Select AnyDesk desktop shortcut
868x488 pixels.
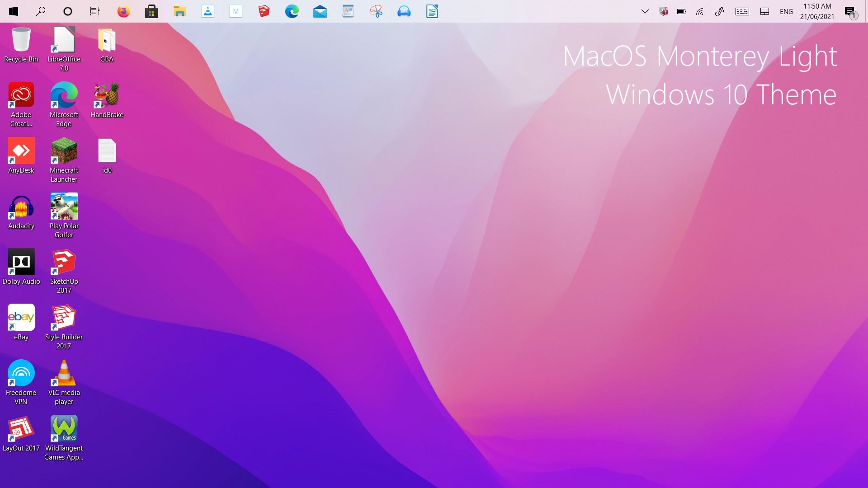point(21,156)
